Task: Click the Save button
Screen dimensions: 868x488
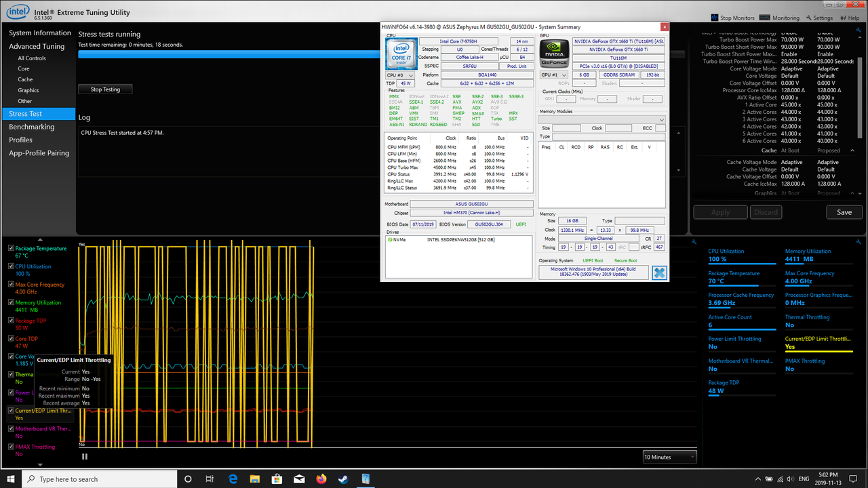Action: point(844,212)
